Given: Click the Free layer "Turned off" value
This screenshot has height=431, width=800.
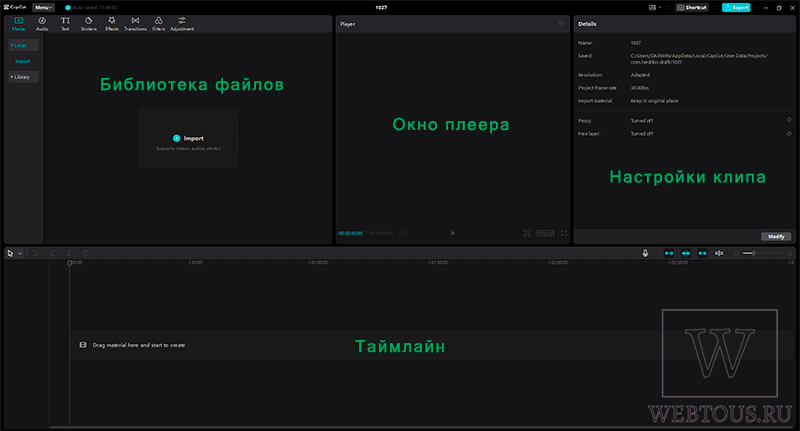Looking at the screenshot, I should 642,134.
